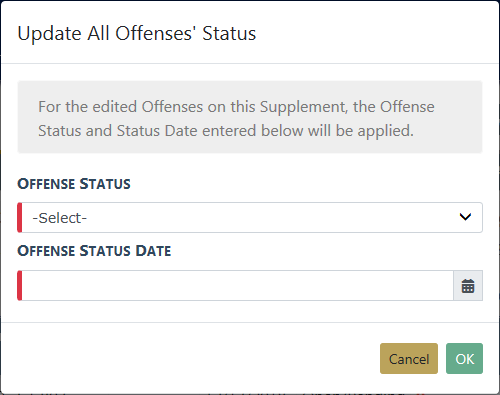Click the page backdrop below the dialog
Image resolution: width=500 pixels, height=395 pixels.
point(250,394)
